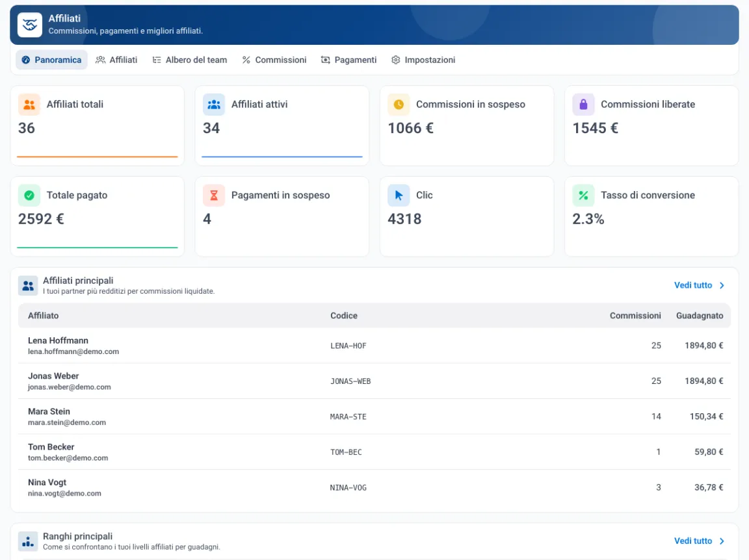Click the blue Affiliati attivi group icon
Screen dimensions: 749x560
(214, 105)
